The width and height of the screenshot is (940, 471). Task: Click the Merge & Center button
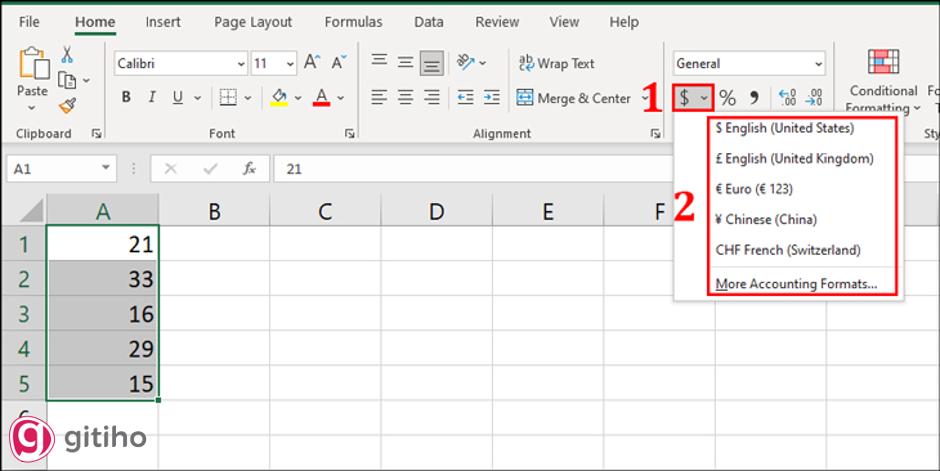[x=574, y=98]
